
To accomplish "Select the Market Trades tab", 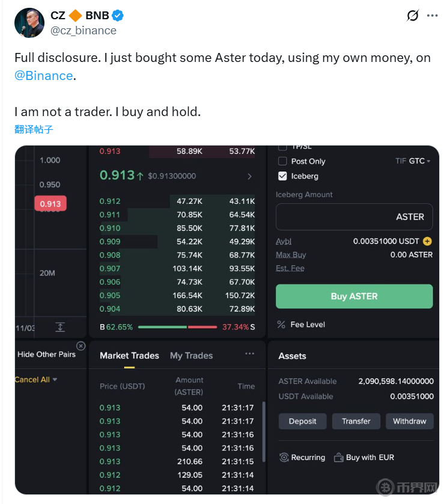I will coord(129,355).
